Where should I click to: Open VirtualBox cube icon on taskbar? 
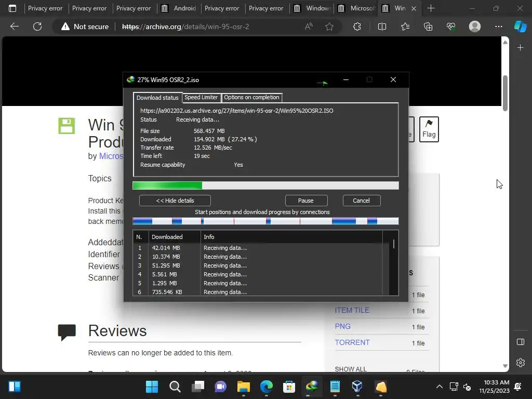point(357,387)
